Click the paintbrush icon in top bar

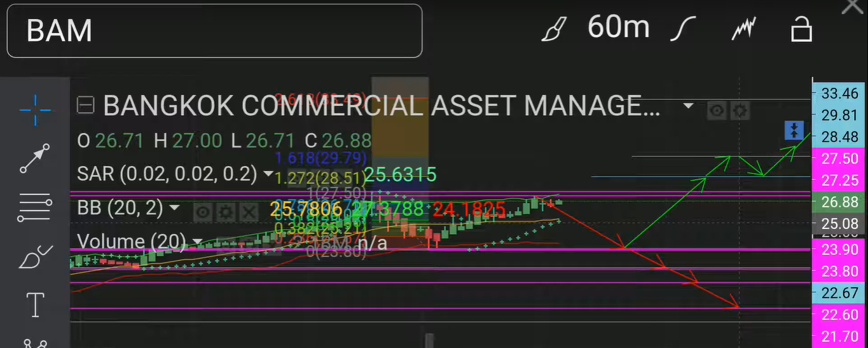click(x=553, y=29)
